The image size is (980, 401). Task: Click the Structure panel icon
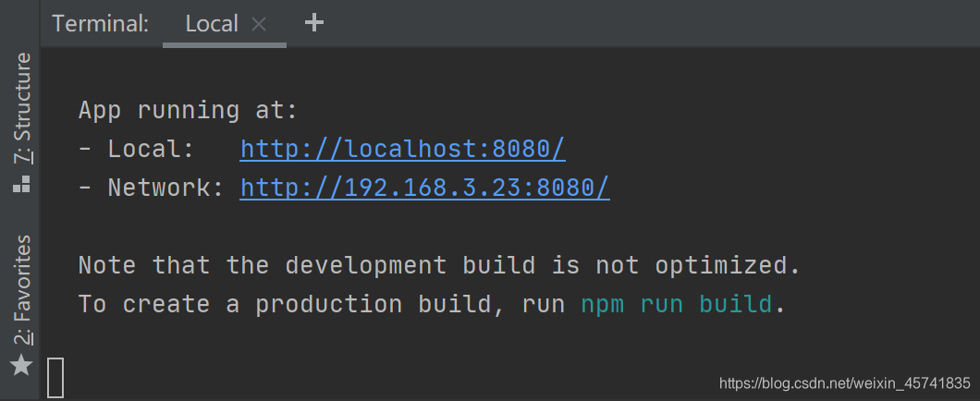[22, 184]
